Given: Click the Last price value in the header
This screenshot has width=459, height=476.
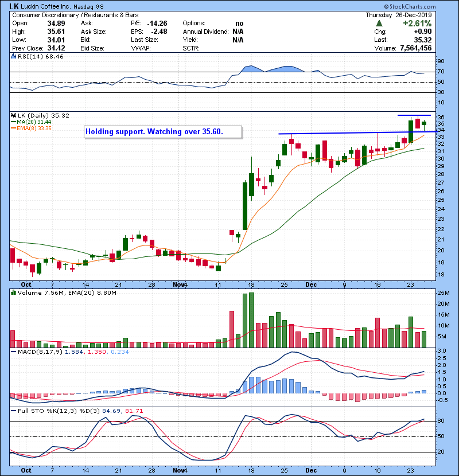Looking at the screenshot, I should point(422,40).
